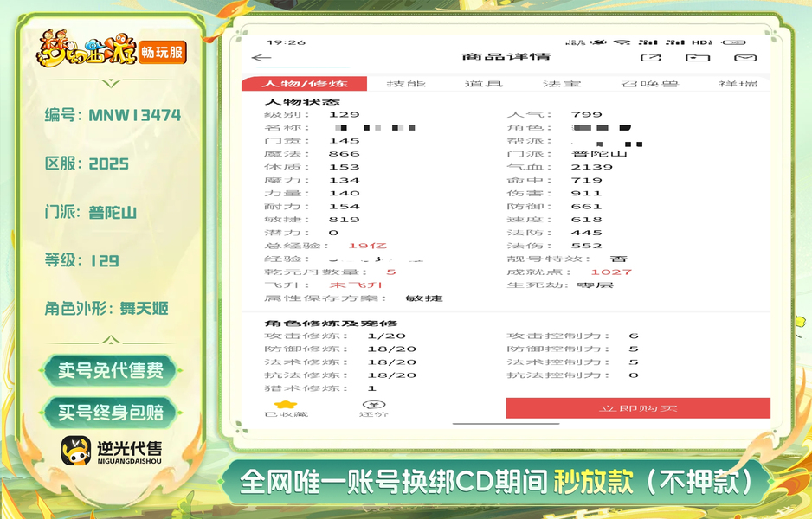This screenshot has width=812, height=519.
Task: Switch to the 道具 tab
Action: click(484, 84)
